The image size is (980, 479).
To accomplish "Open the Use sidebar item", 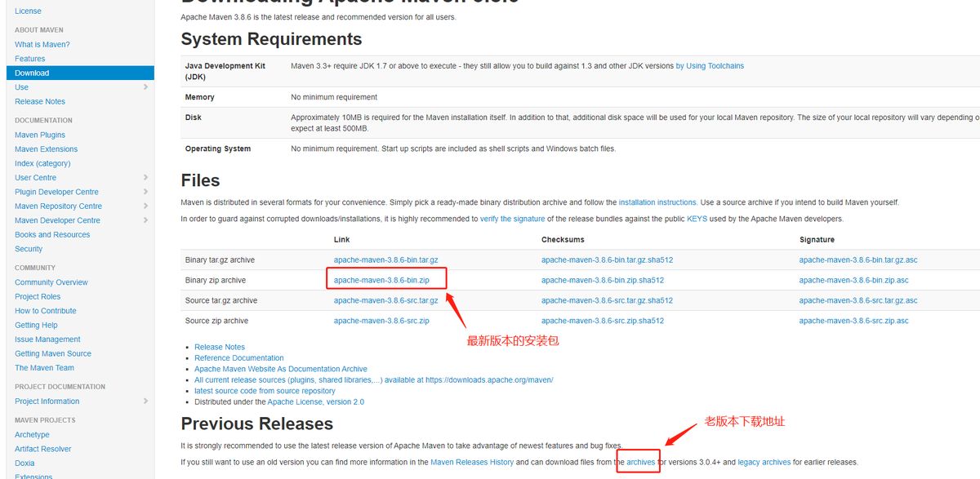I will coord(21,87).
